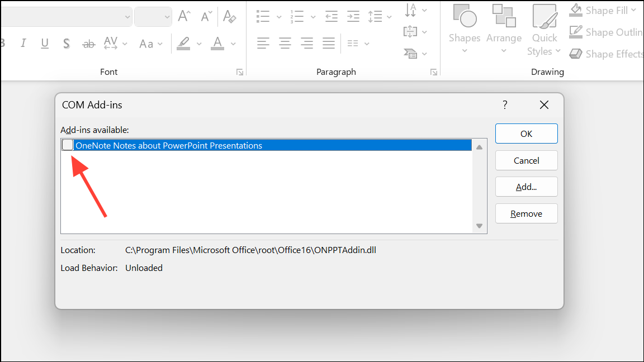Viewport: 644px width, 362px height.
Task: Click the Remove button
Action: click(x=526, y=213)
